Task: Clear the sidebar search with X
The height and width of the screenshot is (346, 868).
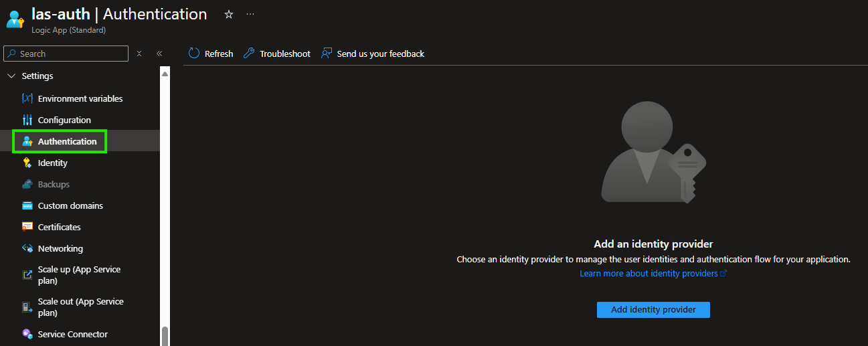Action: [x=139, y=54]
